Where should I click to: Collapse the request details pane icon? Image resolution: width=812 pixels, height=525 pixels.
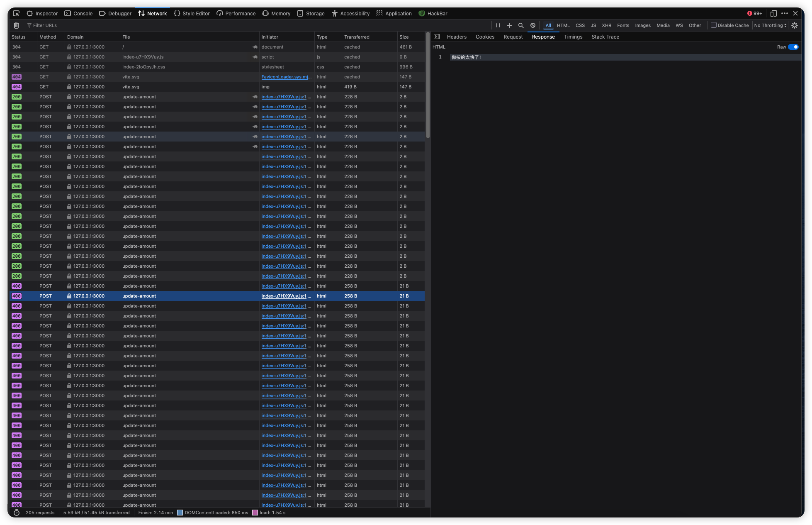437,37
